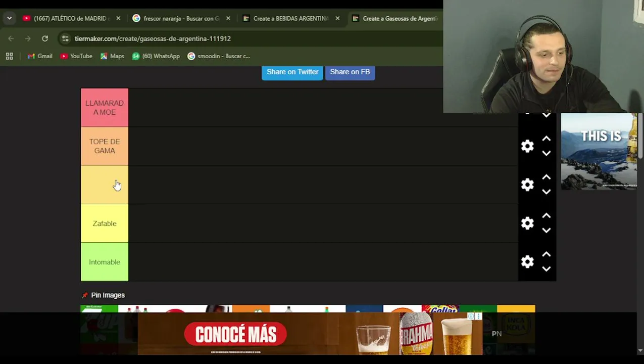The height and width of the screenshot is (364, 644).
Task: Select the Intomable tier label
Action: tap(105, 262)
